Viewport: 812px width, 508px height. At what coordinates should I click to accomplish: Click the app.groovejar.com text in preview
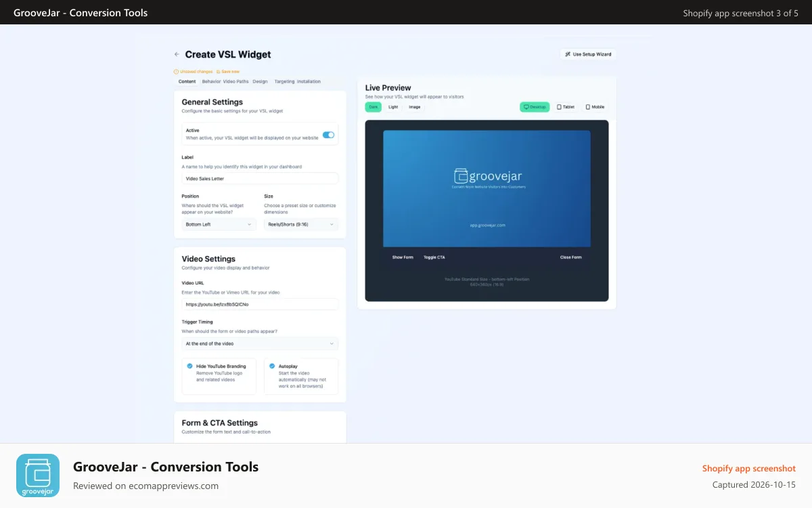(x=487, y=225)
